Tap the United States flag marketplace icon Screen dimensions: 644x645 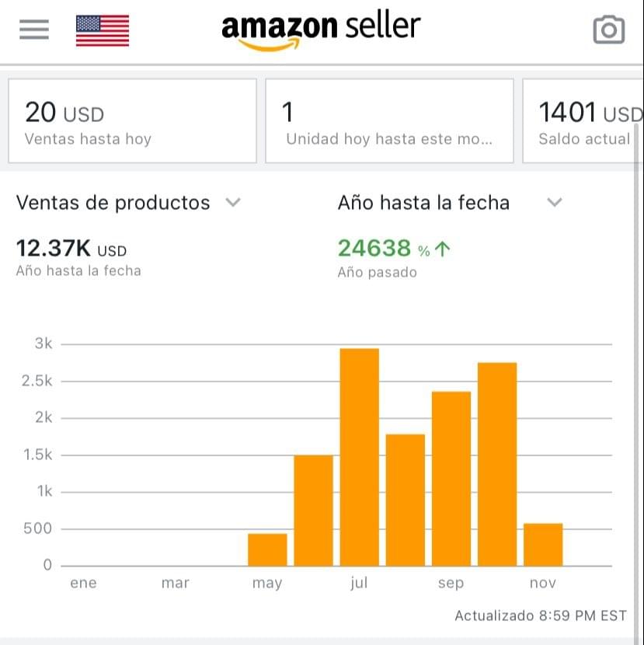point(103,30)
